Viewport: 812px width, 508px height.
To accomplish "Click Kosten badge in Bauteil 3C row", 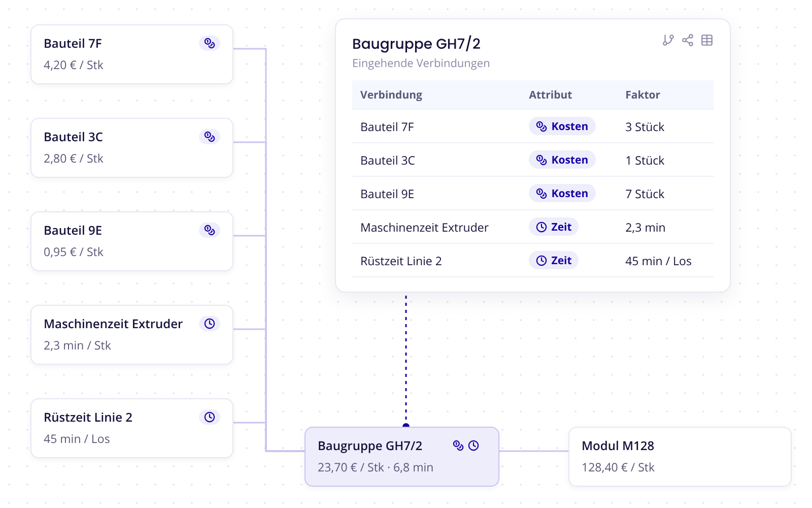I will 562,160.
